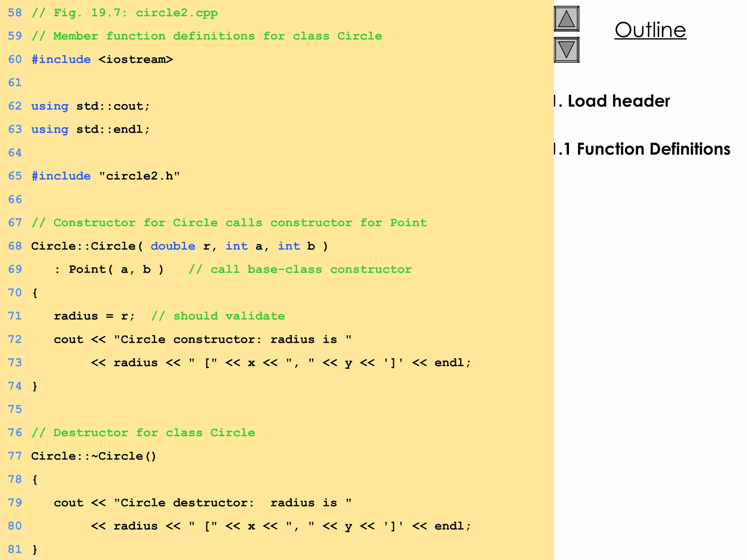747x560 pixels.
Task: Click the '// should validate' comment
Action: pyautogui.click(x=218, y=316)
